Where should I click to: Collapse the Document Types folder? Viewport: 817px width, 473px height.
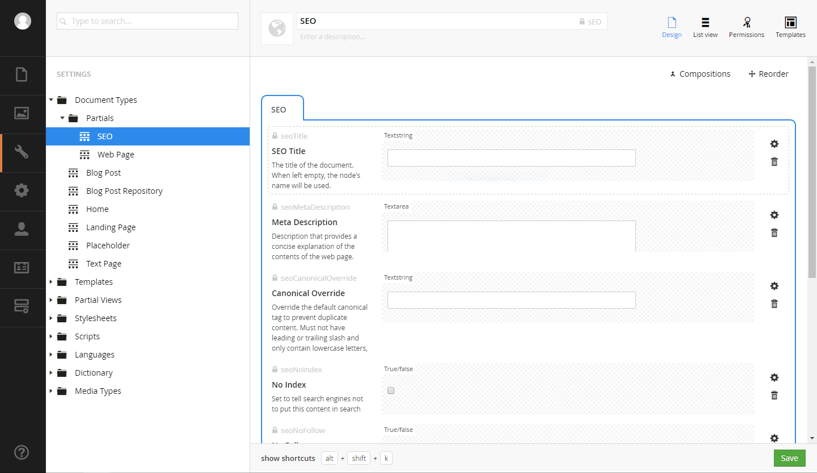pos(52,100)
